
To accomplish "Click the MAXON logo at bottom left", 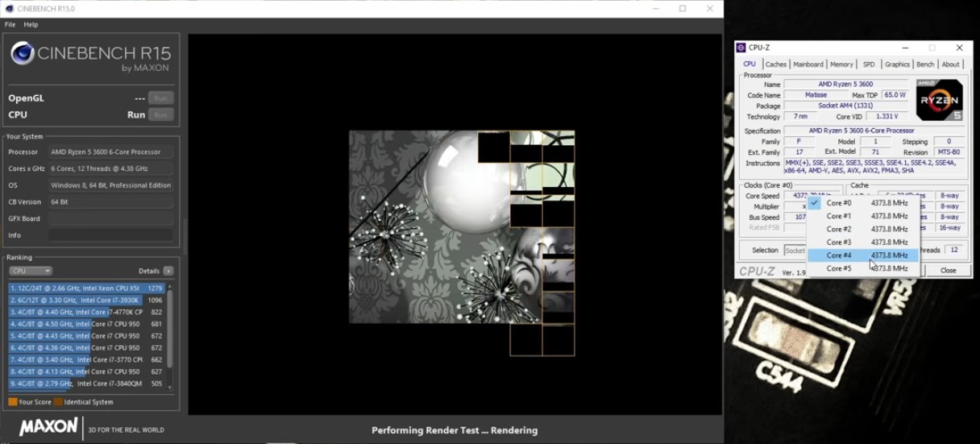I will (x=48, y=428).
